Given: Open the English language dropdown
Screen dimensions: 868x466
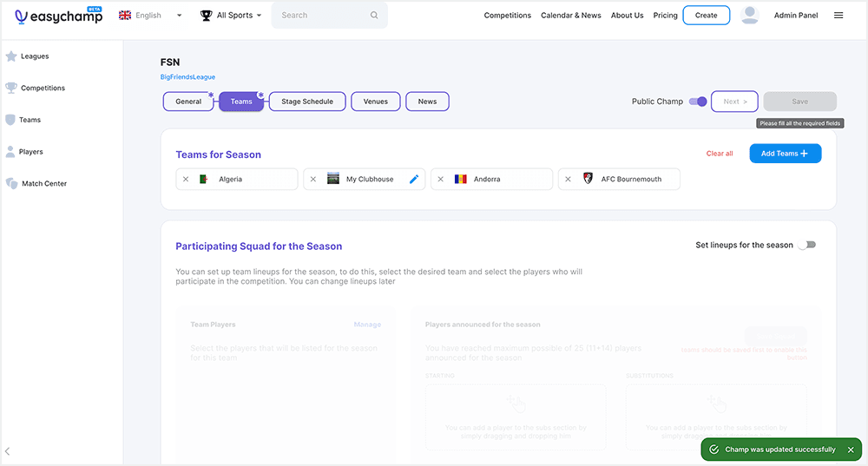Looking at the screenshot, I should click(x=150, y=16).
